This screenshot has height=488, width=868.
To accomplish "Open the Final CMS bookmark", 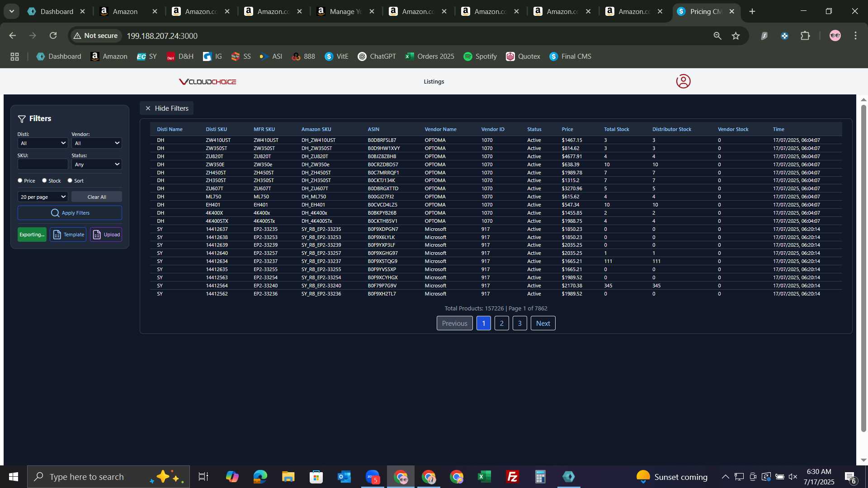I will tap(571, 56).
